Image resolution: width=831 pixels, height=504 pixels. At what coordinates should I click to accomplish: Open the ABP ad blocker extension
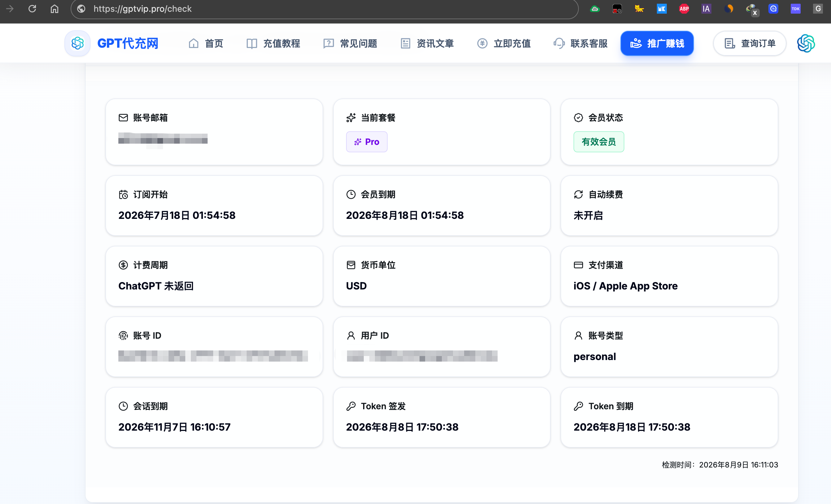(x=684, y=9)
